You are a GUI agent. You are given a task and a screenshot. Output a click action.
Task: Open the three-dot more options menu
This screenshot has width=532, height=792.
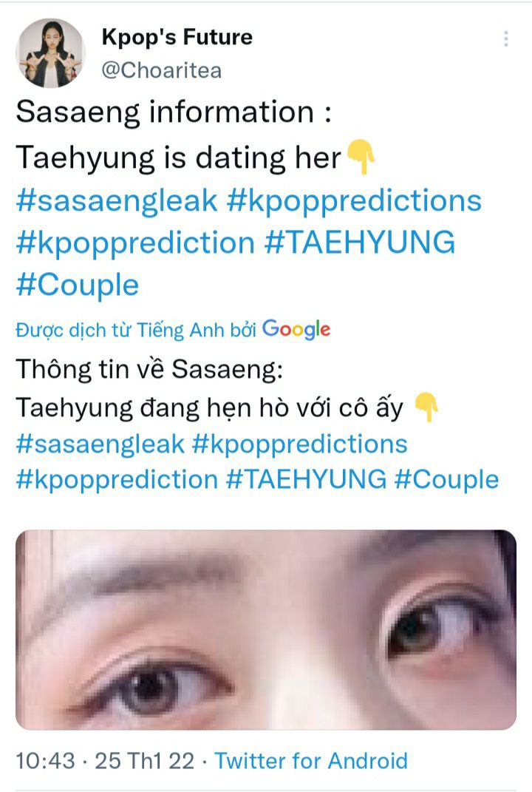pos(505,39)
